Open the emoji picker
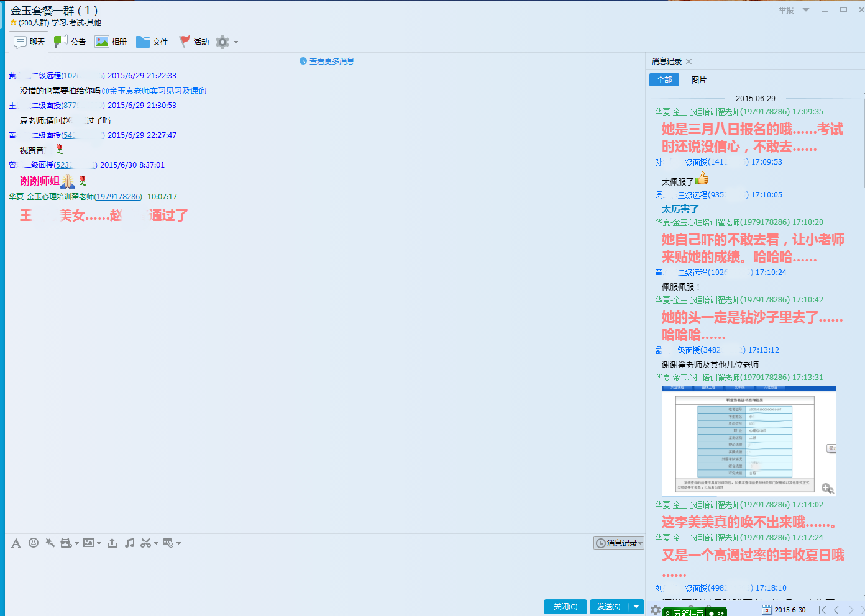The image size is (865, 616). (x=34, y=543)
